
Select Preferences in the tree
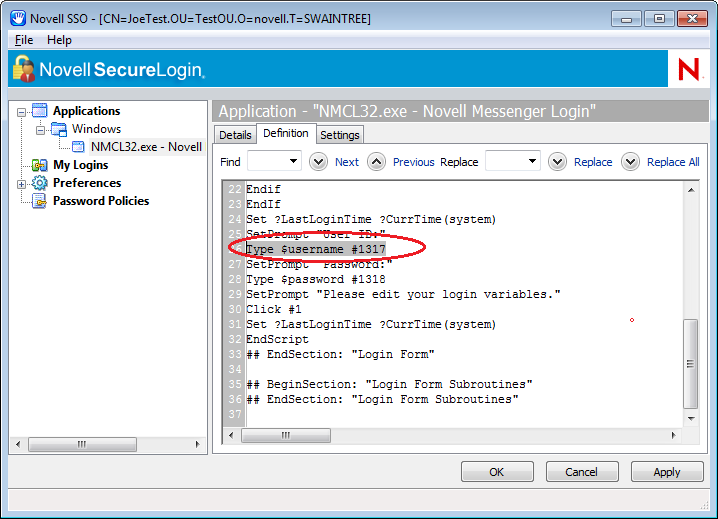point(87,183)
